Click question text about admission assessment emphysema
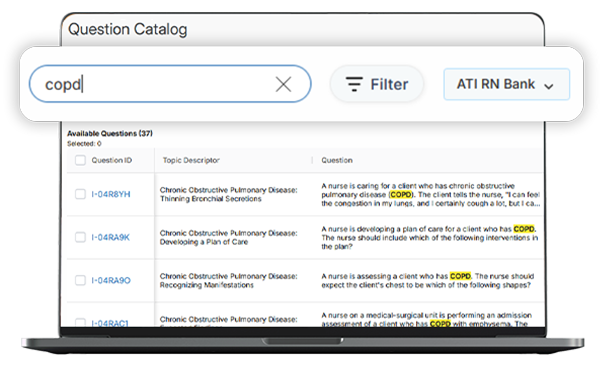The width and height of the screenshot is (600, 368). pyautogui.click(x=426, y=320)
